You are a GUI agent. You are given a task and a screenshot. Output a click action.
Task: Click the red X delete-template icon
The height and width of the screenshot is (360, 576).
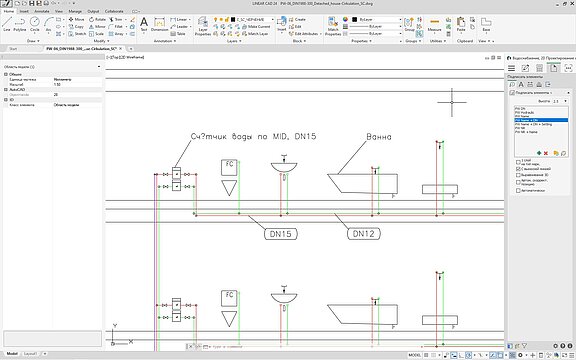click(x=546, y=153)
